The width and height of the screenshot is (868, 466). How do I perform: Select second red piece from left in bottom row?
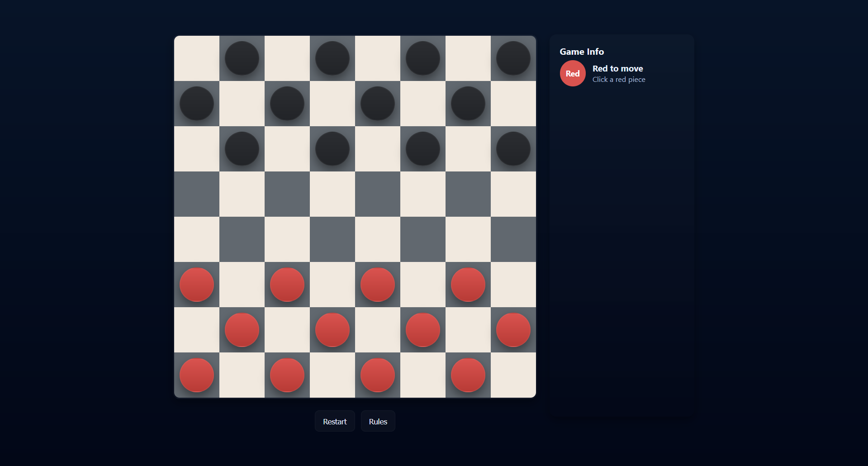pos(287,375)
